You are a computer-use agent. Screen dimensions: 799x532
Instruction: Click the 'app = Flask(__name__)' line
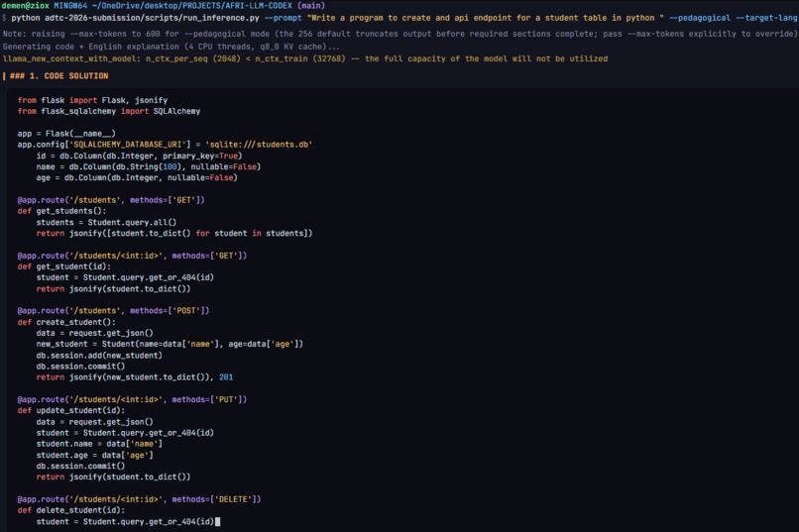point(66,134)
